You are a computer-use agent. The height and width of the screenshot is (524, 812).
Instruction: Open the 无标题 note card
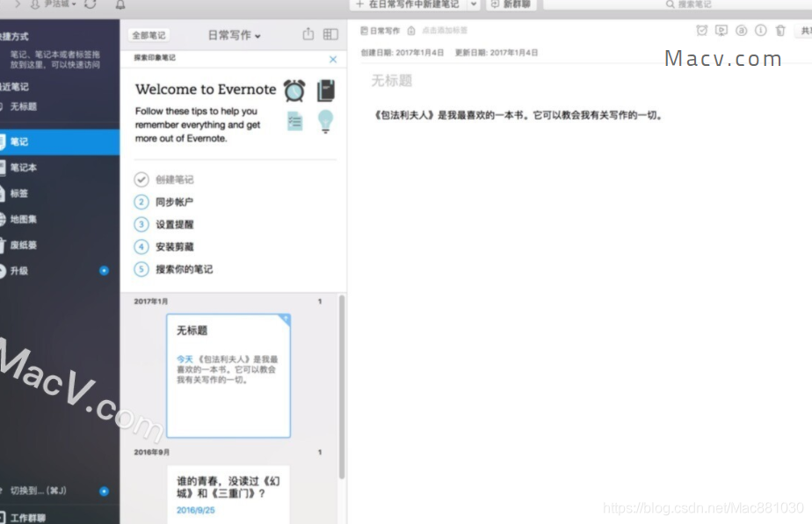228,375
